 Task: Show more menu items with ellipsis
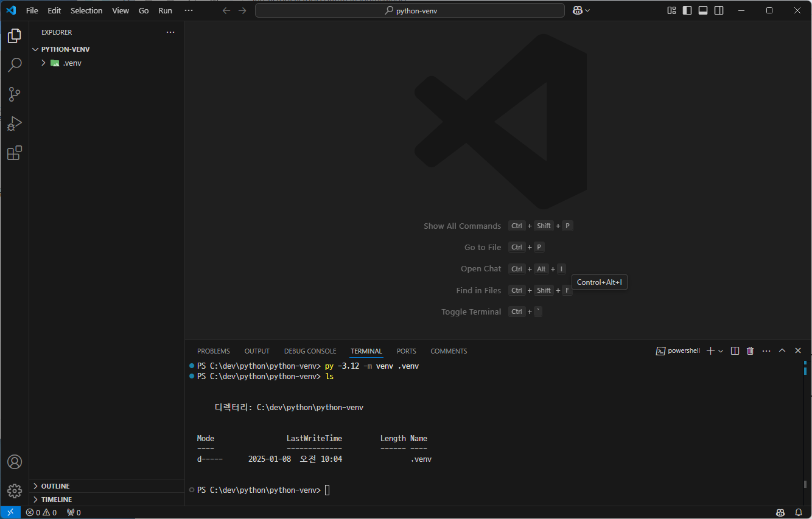[189, 10]
